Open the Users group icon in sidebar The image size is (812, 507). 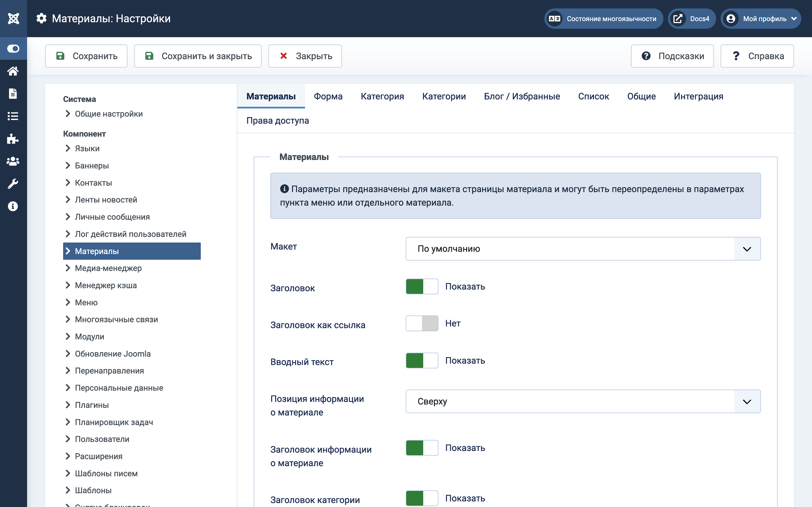(13, 161)
